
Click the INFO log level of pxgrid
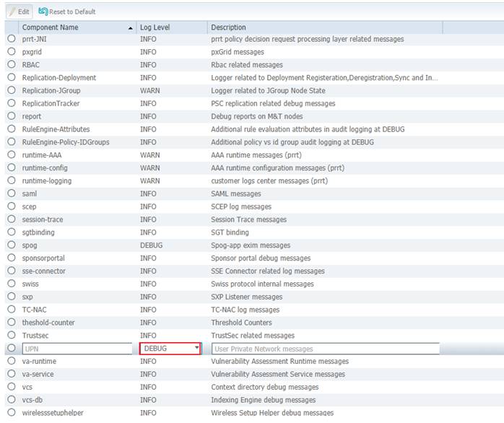pos(148,52)
